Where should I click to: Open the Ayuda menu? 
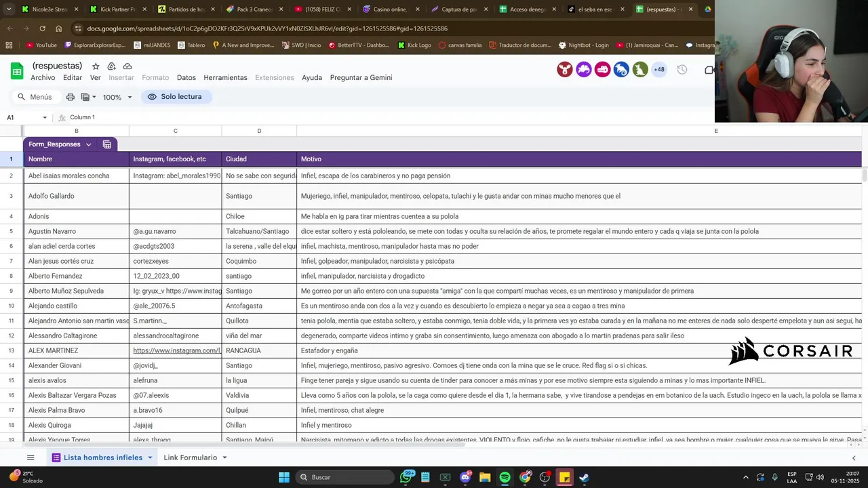pyautogui.click(x=312, y=77)
